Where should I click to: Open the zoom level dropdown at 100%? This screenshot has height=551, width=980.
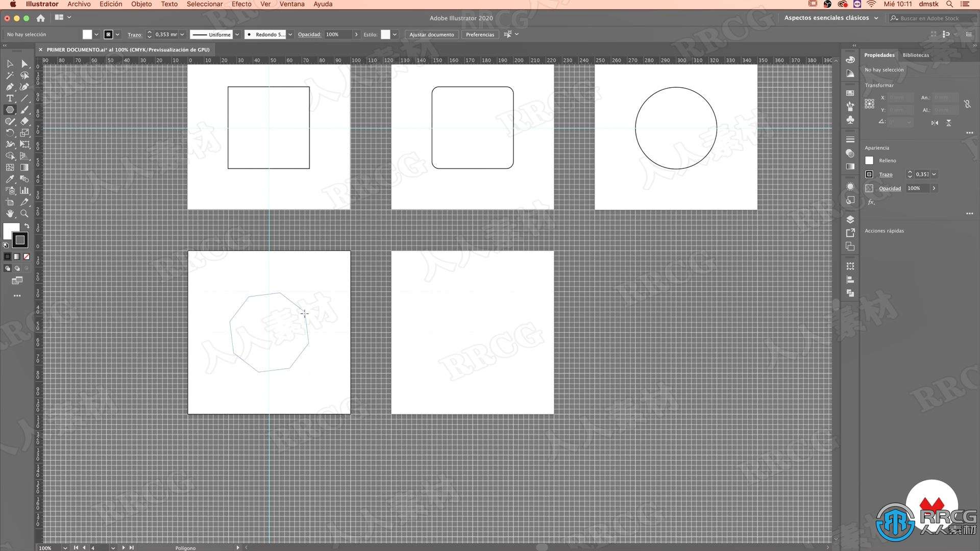click(65, 548)
